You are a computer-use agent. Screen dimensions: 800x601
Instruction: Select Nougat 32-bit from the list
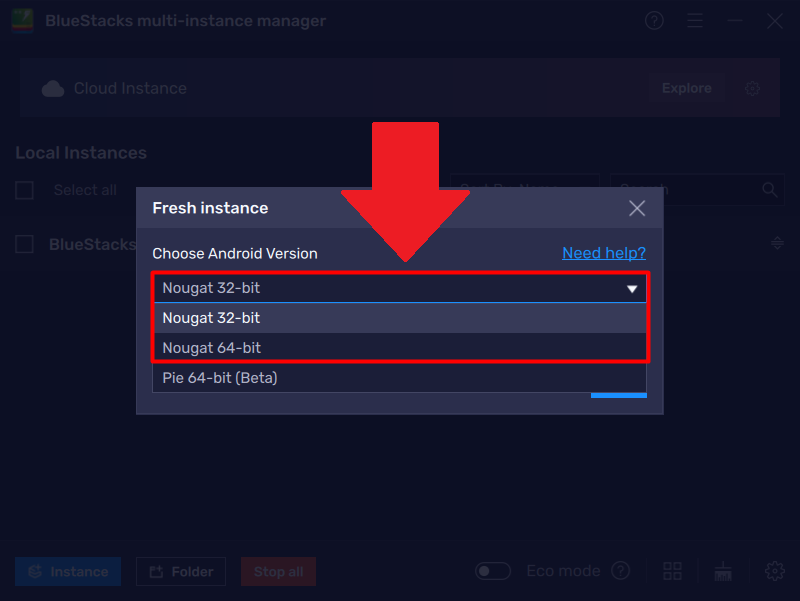(x=399, y=318)
